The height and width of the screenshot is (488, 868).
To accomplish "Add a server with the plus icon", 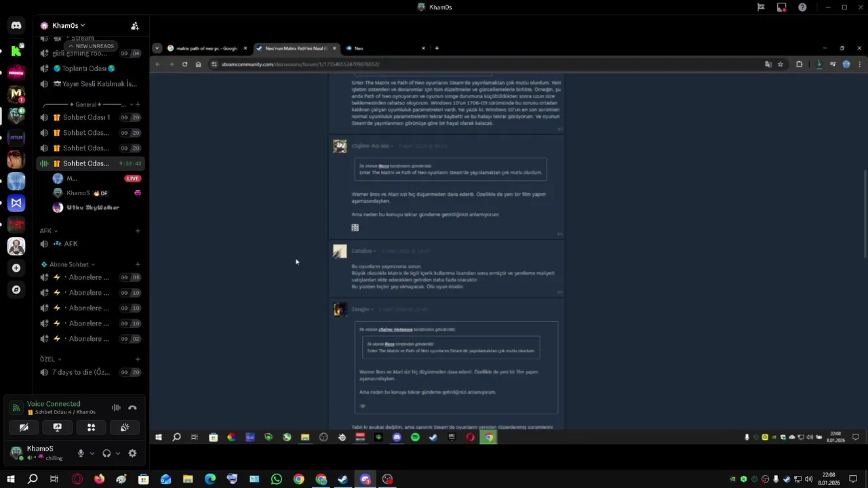I will click(16, 268).
